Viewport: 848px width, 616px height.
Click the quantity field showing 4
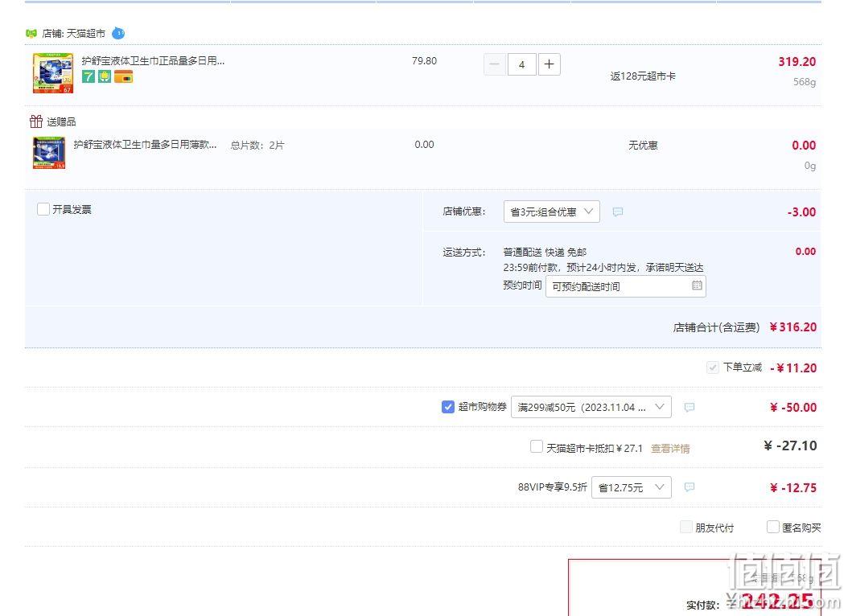click(522, 64)
